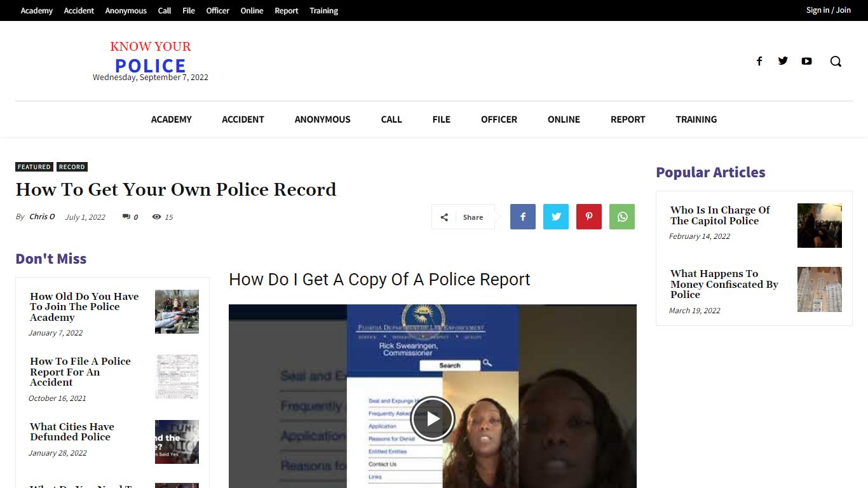
Task: Click the Know Your Police logo
Action: pos(151,58)
